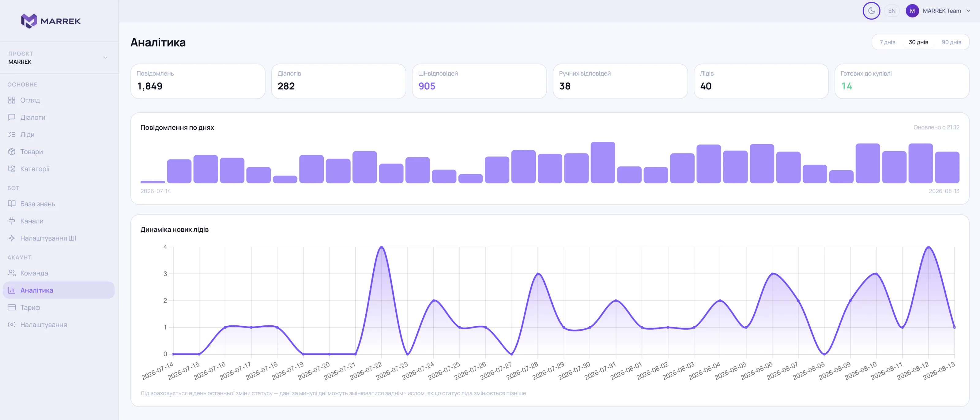
Task: Click the 2026-07-28 axis date label
Action: click(522, 370)
